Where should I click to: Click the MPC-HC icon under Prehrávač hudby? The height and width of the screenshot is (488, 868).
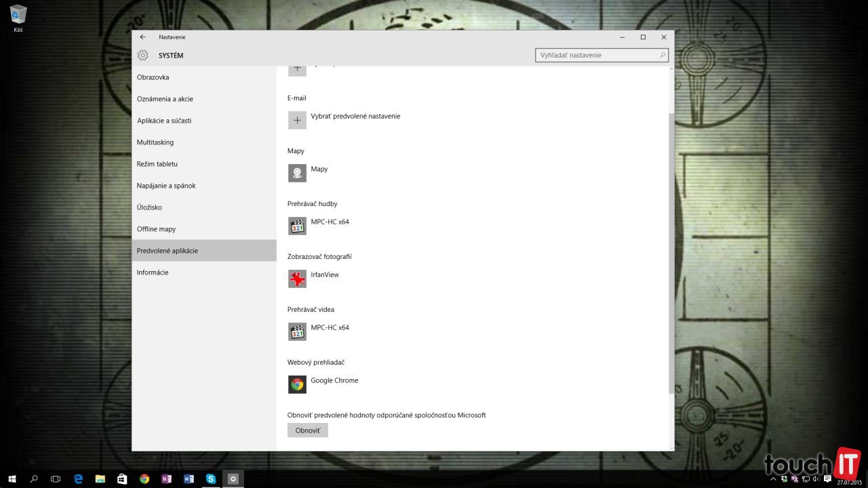point(297,226)
